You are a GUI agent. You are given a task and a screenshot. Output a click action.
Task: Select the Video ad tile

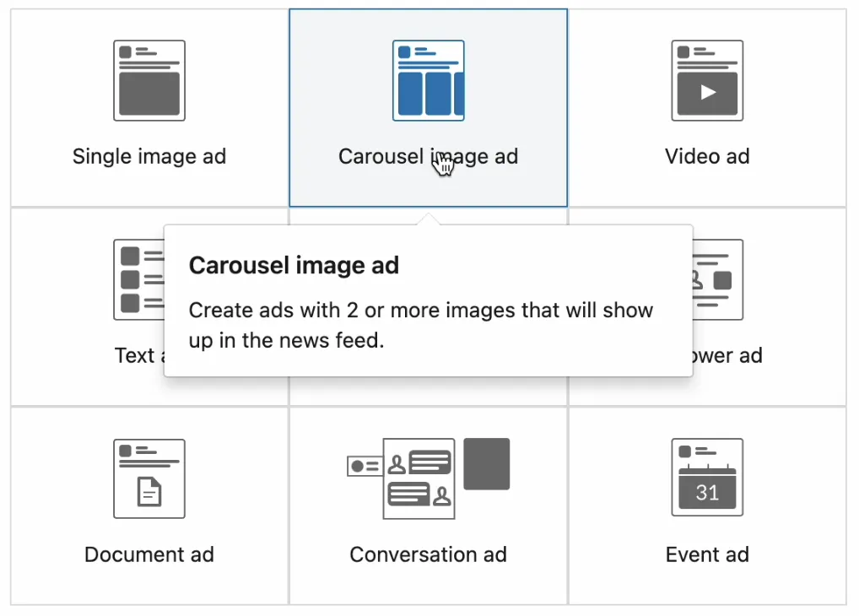(x=707, y=107)
